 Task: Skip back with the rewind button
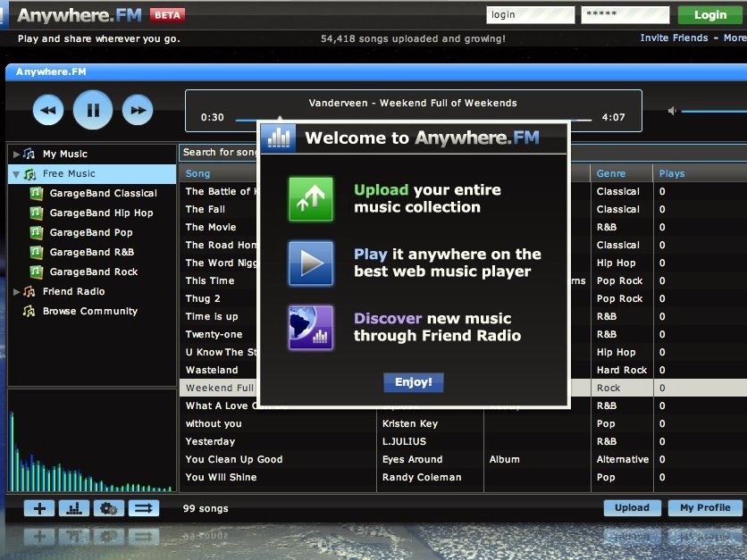(x=48, y=111)
